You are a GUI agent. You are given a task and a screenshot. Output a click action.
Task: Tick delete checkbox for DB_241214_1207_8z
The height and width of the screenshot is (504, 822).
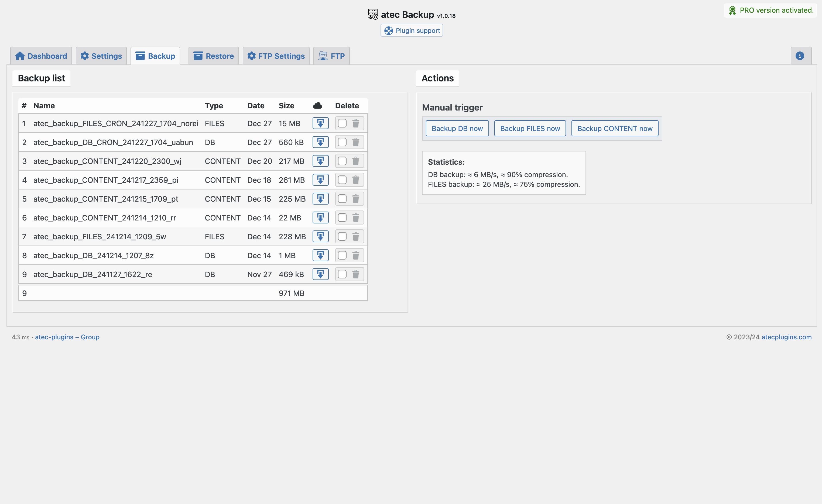(342, 255)
